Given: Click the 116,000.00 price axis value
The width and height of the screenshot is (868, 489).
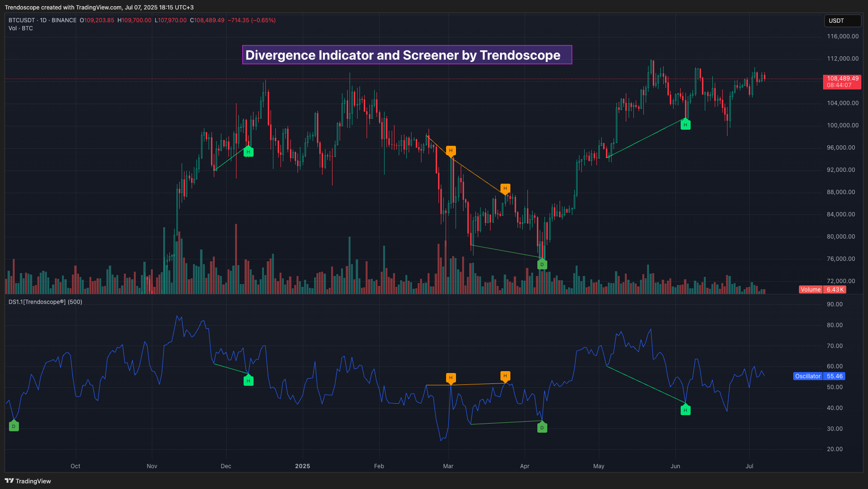Looking at the screenshot, I should point(842,36).
